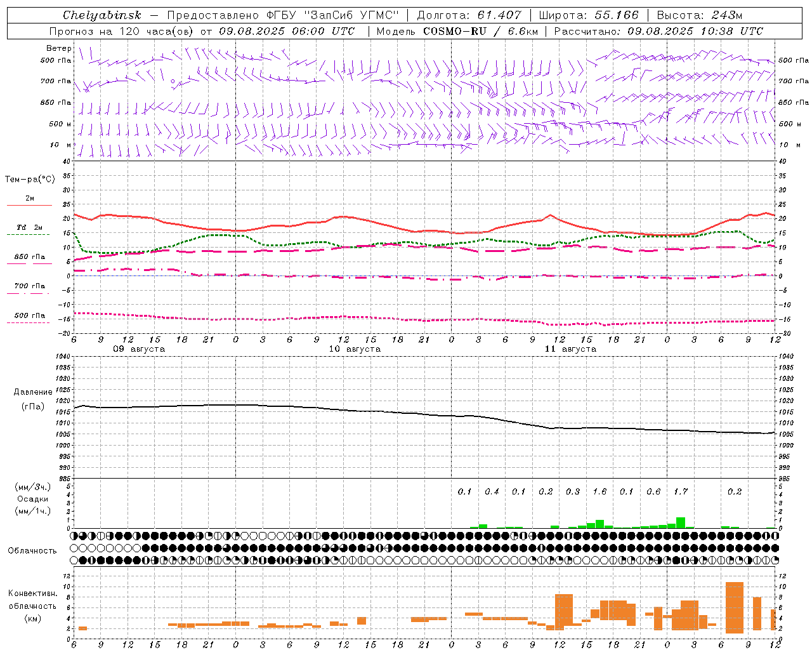This screenshot has height=650, width=812.
Task: Click the (мм/3ч.) precipitation unit label
Action: click(33, 487)
